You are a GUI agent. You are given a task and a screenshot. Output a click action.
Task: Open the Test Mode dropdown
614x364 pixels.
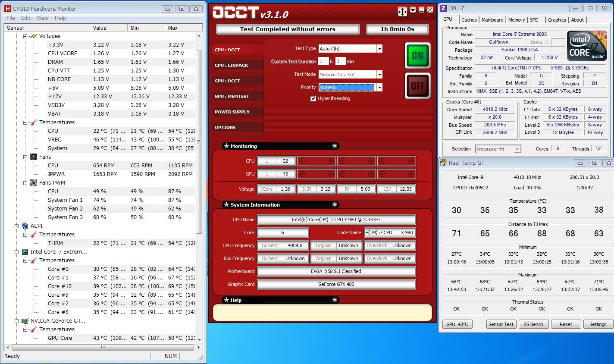[379, 75]
